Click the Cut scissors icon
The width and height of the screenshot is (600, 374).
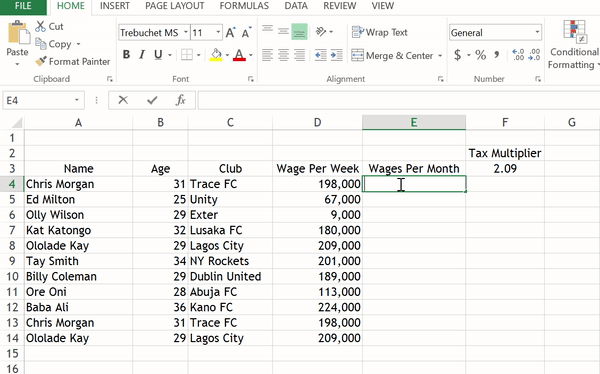point(41,26)
